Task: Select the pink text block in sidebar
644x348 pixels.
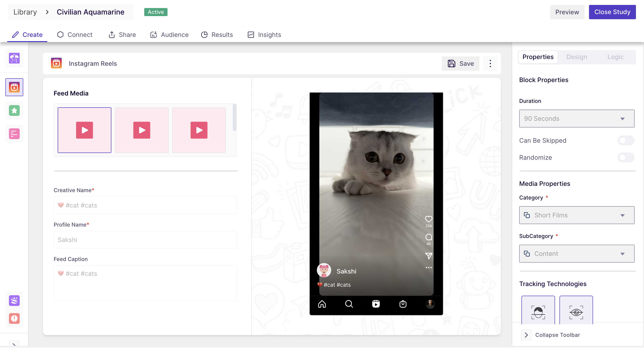Action: pos(14,134)
